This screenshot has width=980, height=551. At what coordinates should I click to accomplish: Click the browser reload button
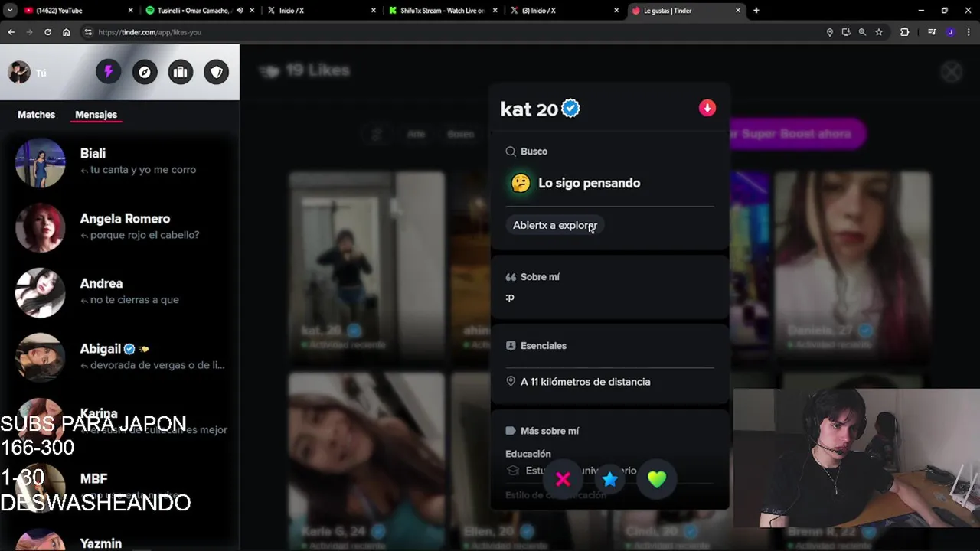(x=47, y=32)
